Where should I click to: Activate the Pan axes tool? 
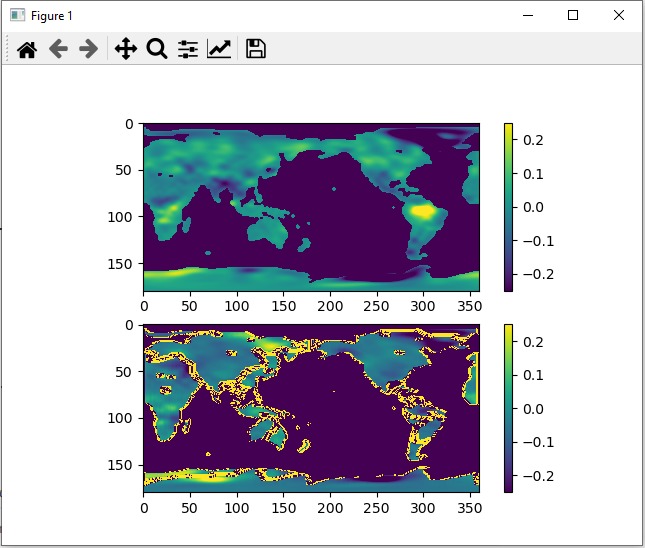pyautogui.click(x=126, y=49)
